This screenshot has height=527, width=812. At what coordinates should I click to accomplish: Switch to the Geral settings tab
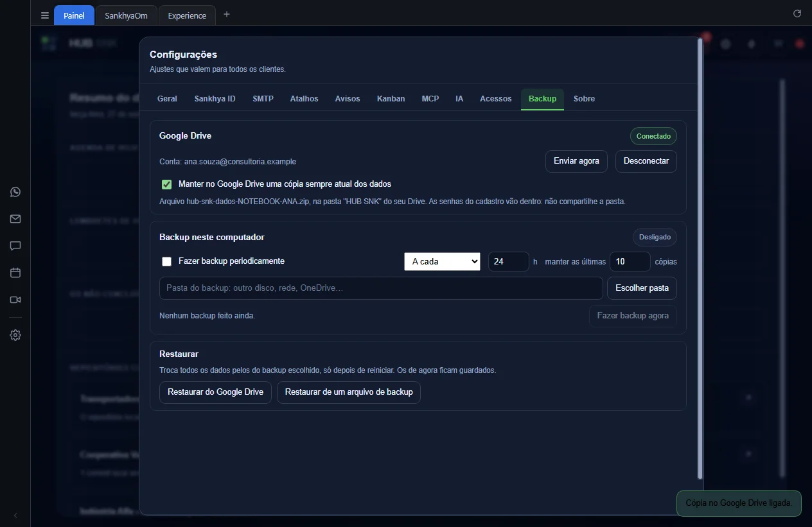point(167,99)
